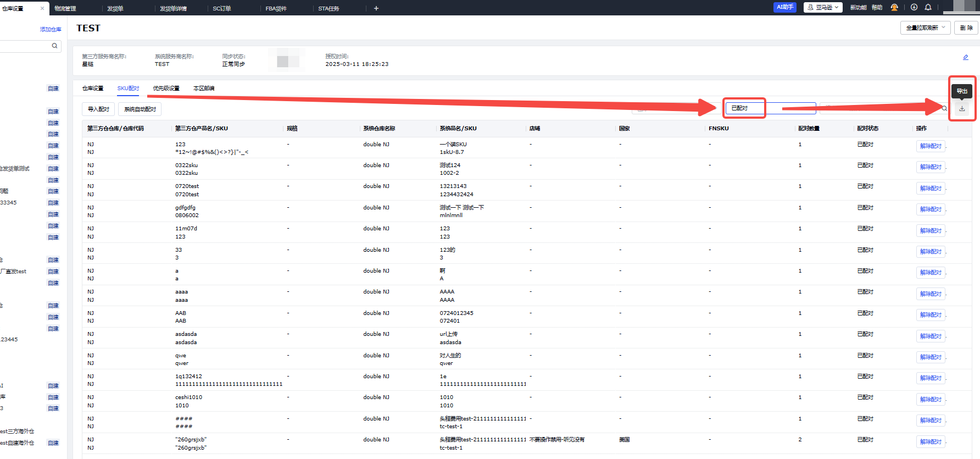Select the SKU配对 sub-tab
Viewport: 980px width, 459px height.
pos(128,89)
